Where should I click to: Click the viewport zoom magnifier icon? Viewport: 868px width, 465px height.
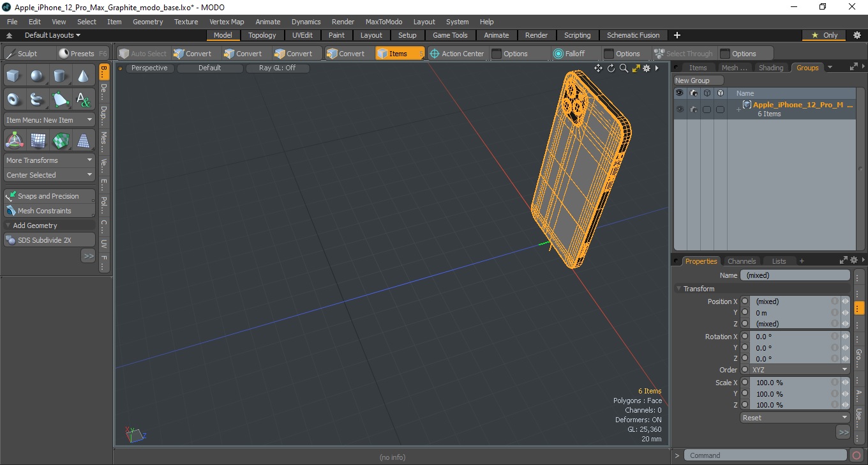pyautogui.click(x=624, y=68)
